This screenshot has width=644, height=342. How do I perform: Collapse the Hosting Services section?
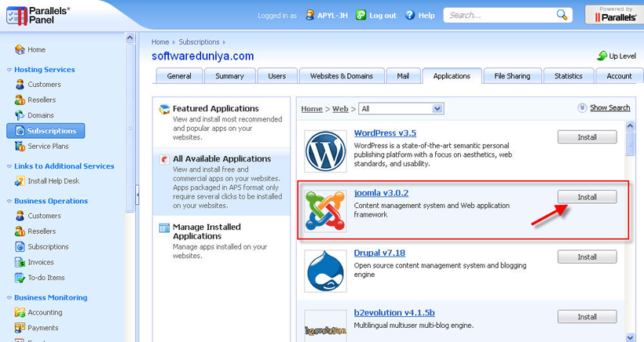pos(9,70)
